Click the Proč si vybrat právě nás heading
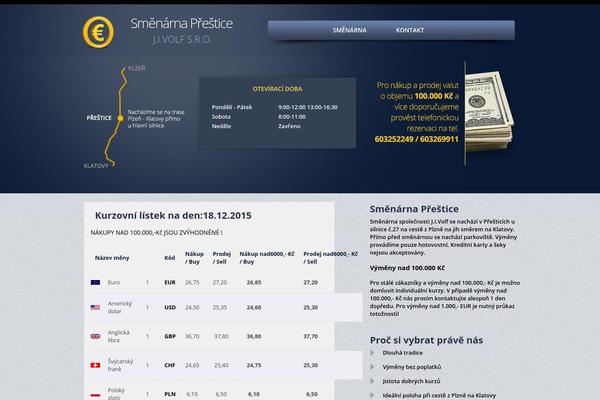Screen dimensions: 600x400 click(426, 340)
